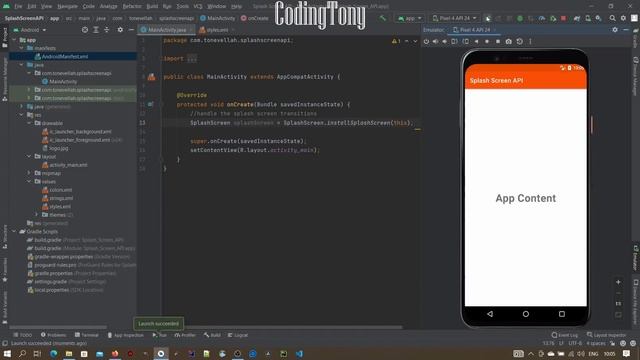640x360 pixels.
Task: Click the emulator volume up icon
Action: click(435, 41)
